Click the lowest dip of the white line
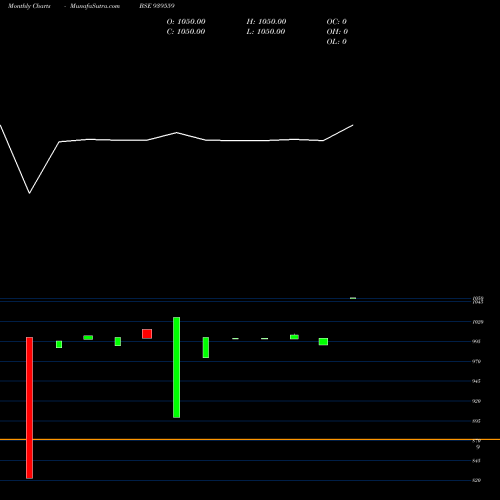This screenshot has width=500, height=500. click(30, 193)
